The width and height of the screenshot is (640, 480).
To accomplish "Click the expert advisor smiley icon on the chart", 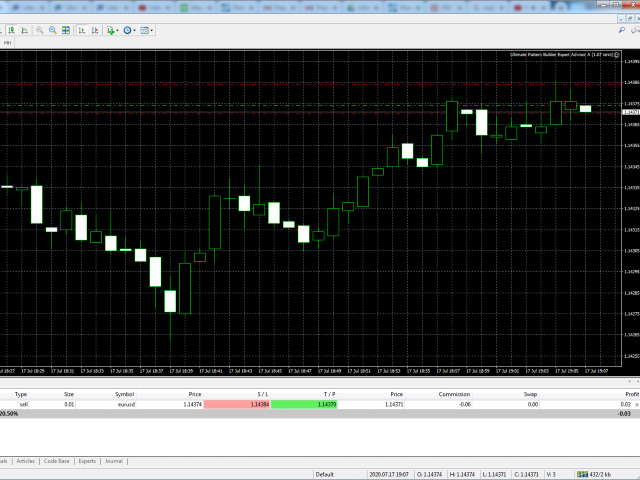I will 617,54.
